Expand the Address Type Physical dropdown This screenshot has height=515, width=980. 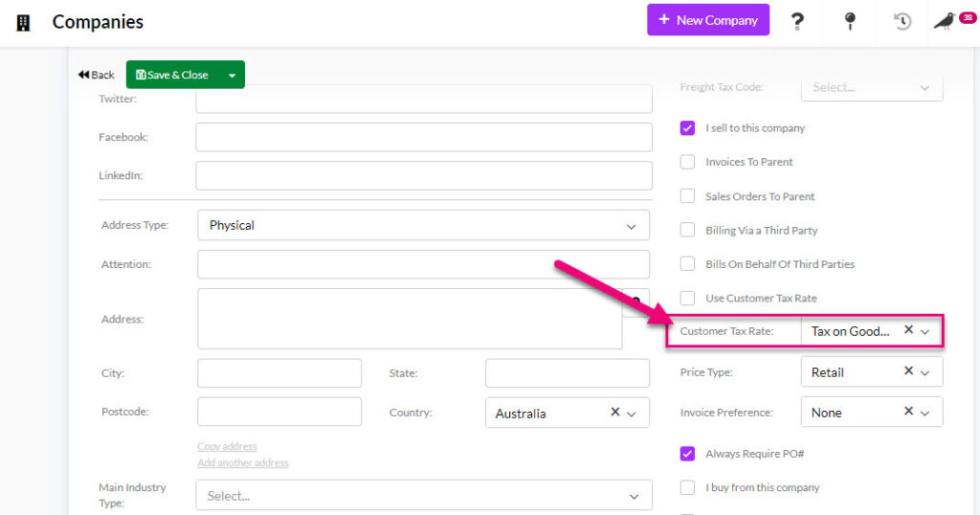pyautogui.click(x=423, y=226)
